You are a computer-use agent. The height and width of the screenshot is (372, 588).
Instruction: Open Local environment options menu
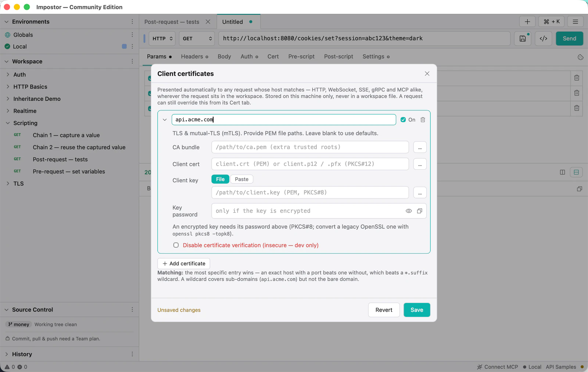(x=132, y=46)
